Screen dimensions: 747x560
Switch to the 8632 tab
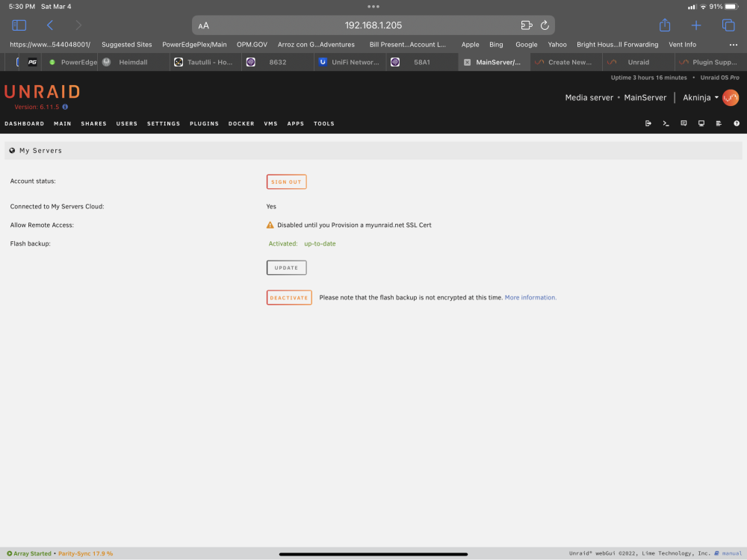coord(278,63)
